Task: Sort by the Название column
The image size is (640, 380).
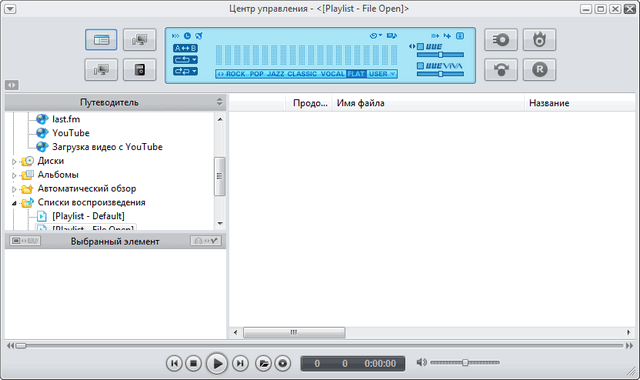Action: (580, 103)
